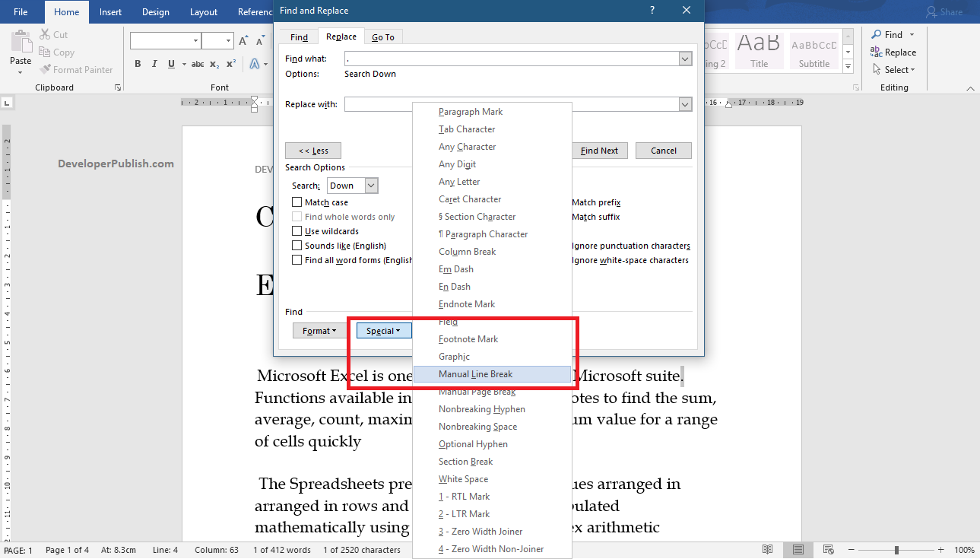This screenshot has height=559, width=980.
Task: Choose Manual Line Break from the list
Action: click(477, 373)
